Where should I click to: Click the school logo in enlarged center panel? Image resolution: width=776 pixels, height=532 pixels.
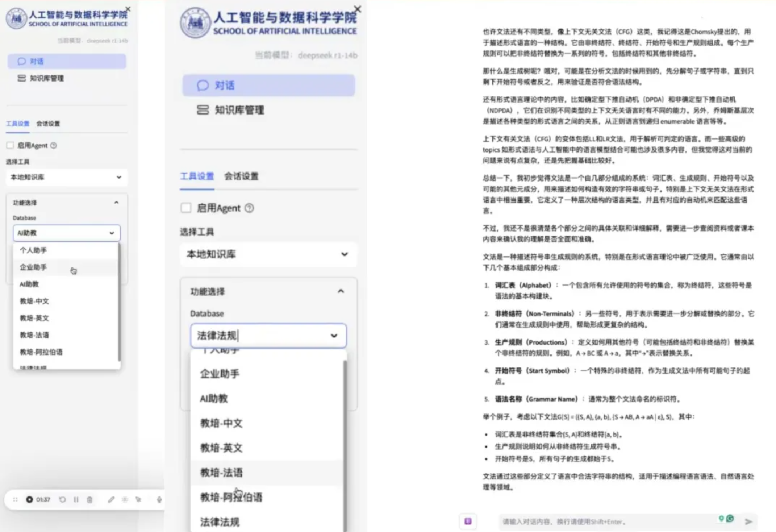pyautogui.click(x=195, y=23)
